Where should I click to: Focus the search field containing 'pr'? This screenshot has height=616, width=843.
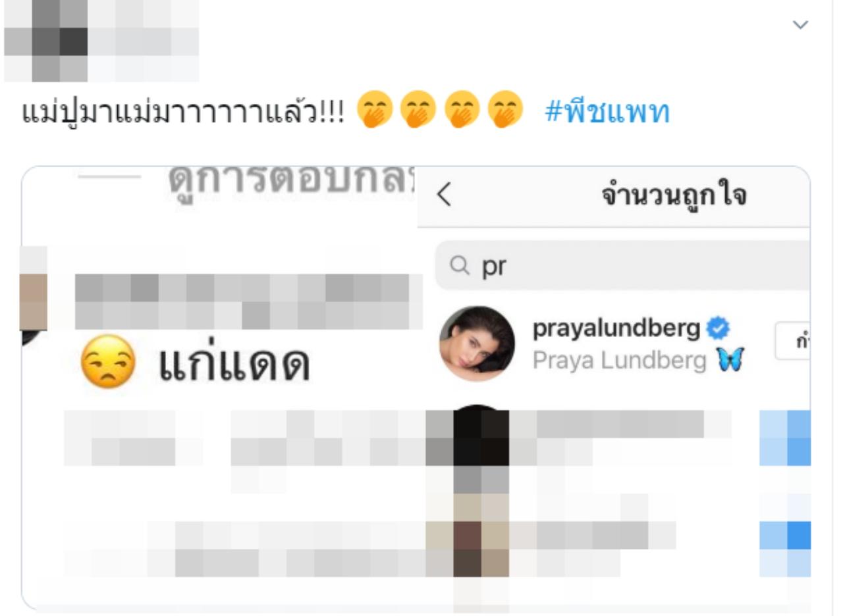tap(622, 266)
